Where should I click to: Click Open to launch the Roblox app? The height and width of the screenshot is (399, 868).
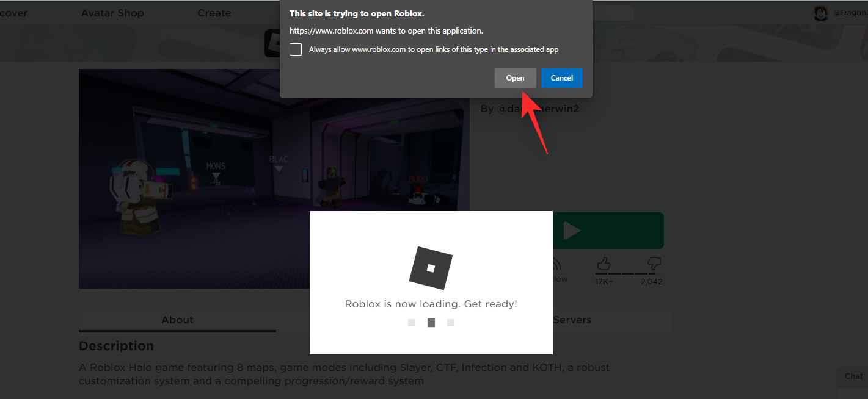pos(515,77)
